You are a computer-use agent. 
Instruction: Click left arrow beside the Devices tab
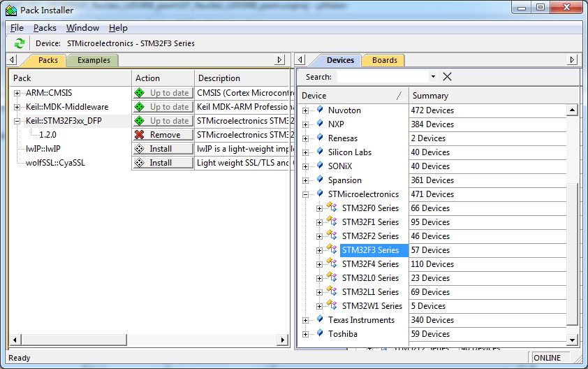click(x=300, y=59)
